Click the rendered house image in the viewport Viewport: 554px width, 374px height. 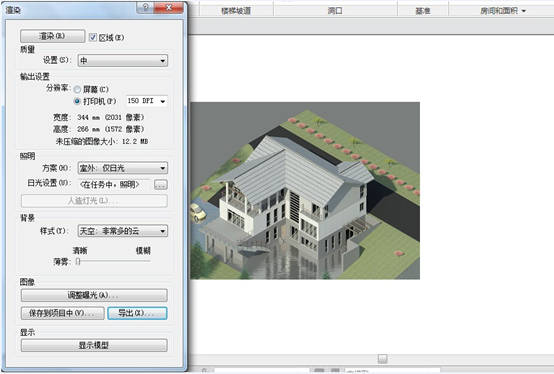pos(305,191)
